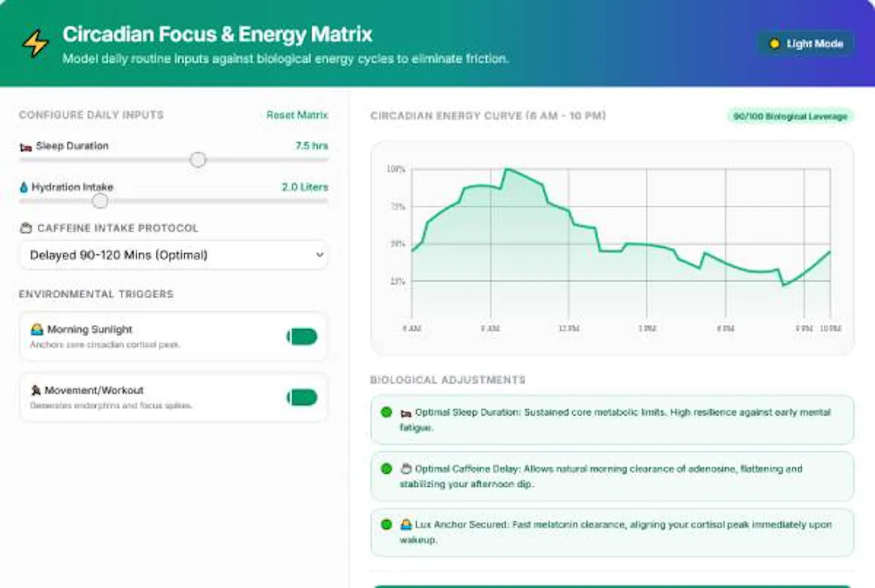Click green status dot of Optimal Caffeine Delay card
This screenshot has width=875, height=588.
[x=386, y=469]
